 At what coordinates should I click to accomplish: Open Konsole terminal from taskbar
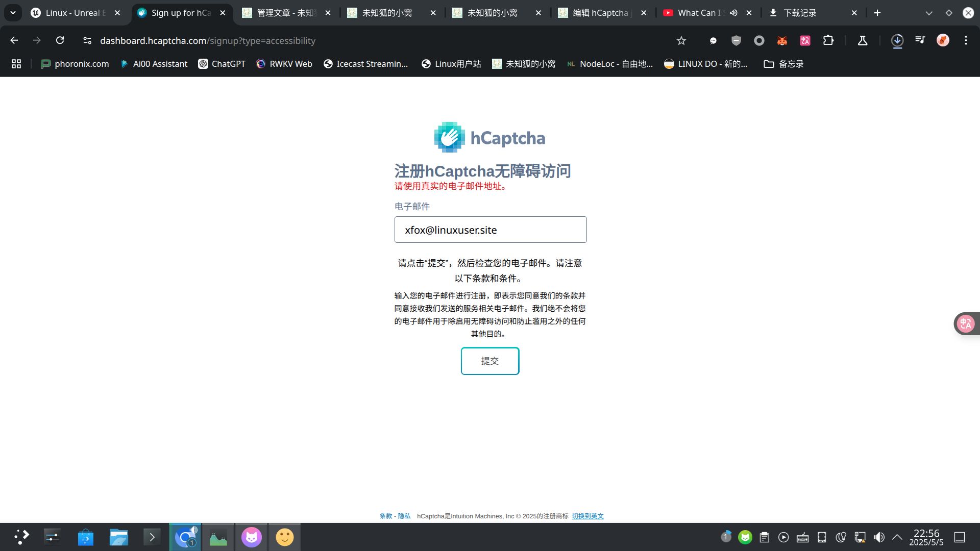(x=152, y=537)
